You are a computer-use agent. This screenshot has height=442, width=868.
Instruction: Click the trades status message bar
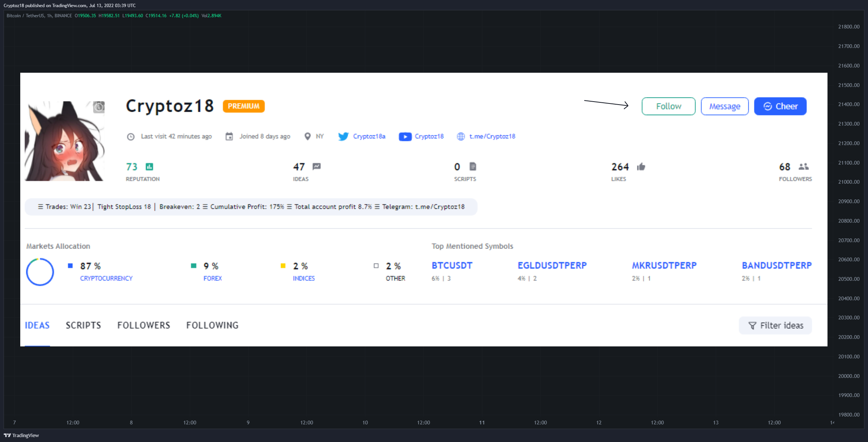pyautogui.click(x=251, y=207)
